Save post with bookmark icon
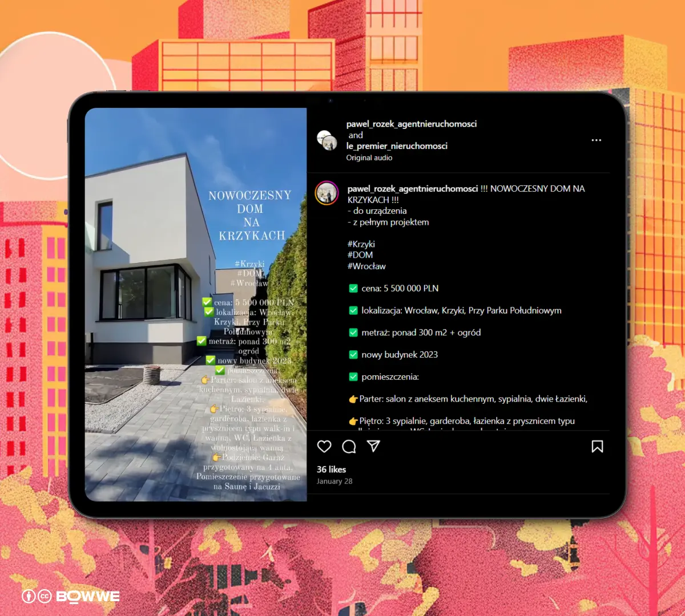The image size is (685, 616). 597,447
